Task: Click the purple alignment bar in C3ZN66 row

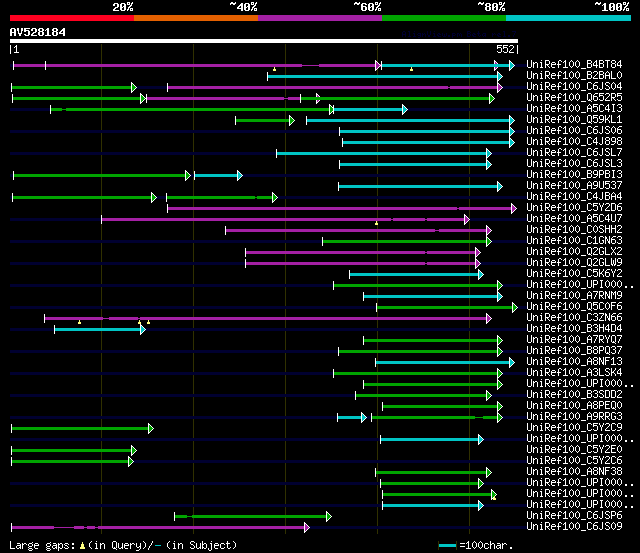Action: click(268, 319)
